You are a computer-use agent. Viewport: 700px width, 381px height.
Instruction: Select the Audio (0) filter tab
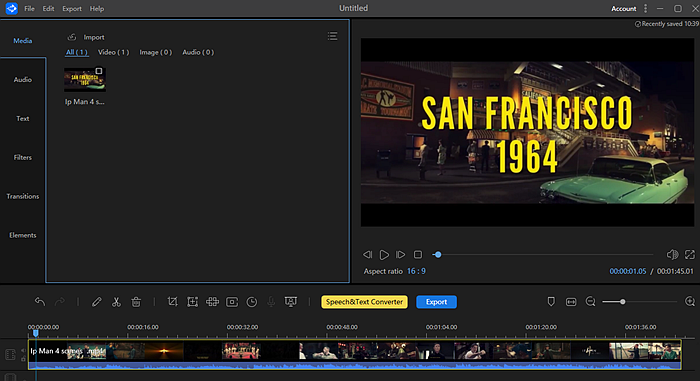point(198,52)
